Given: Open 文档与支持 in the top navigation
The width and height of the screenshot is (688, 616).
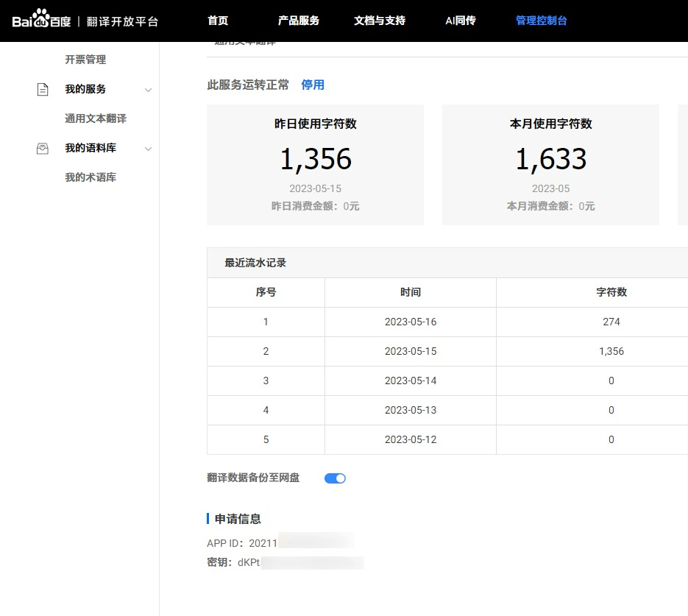Looking at the screenshot, I should point(379,21).
